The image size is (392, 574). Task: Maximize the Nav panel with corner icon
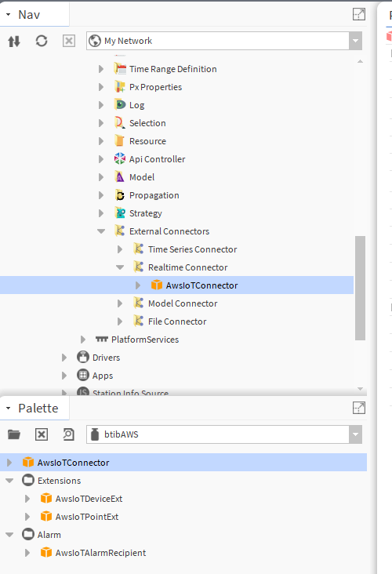(359, 14)
